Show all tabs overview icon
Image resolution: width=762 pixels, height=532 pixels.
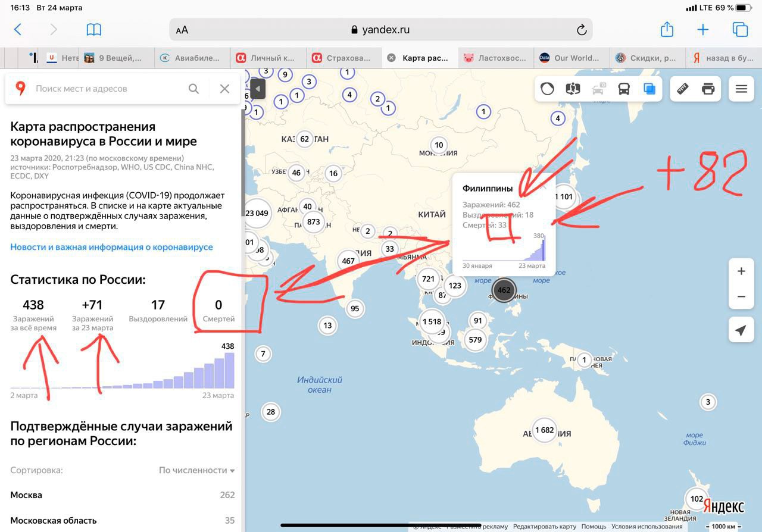click(740, 30)
